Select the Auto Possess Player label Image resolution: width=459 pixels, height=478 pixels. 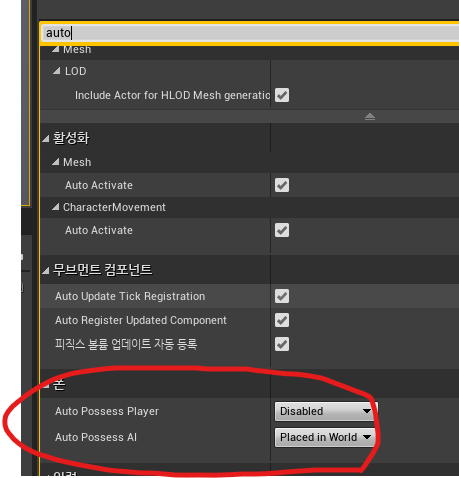click(107, 411)
